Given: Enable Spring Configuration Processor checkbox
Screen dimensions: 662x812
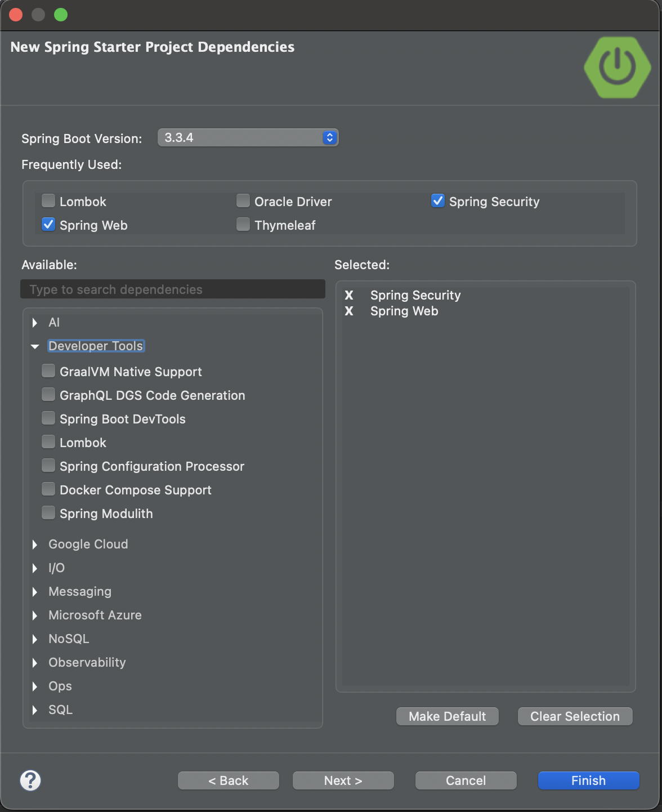Looking at the screenshot, I should tap(49, 466).
